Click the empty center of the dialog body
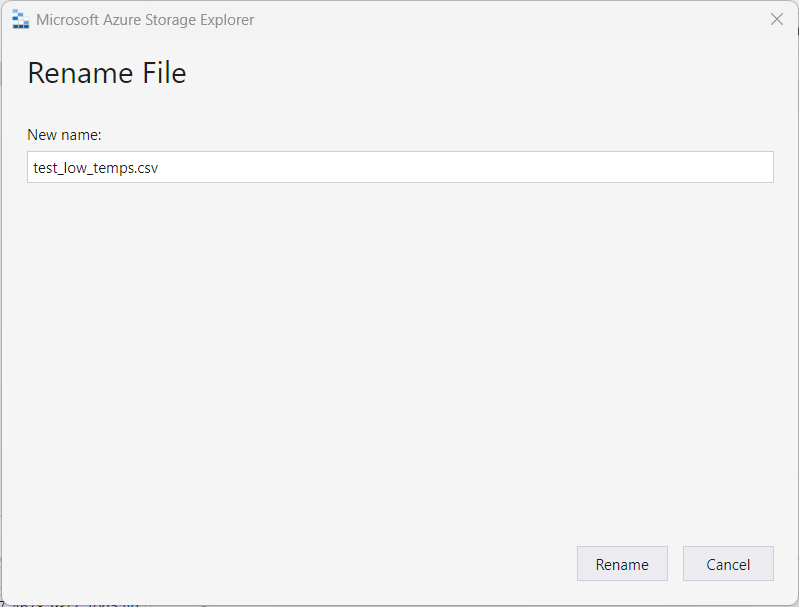This screenshot has height=607, width=799. (400, 360)
